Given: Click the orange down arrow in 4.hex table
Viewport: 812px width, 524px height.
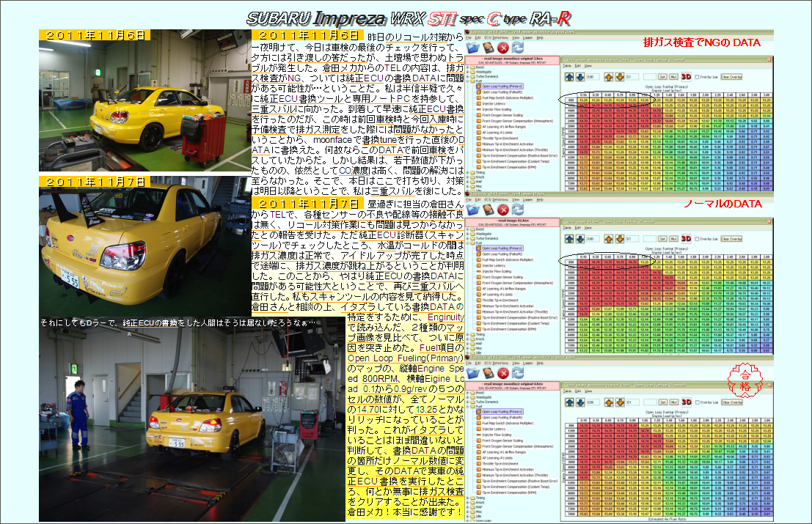Looking at the screenshot, I should click(619, 402).
